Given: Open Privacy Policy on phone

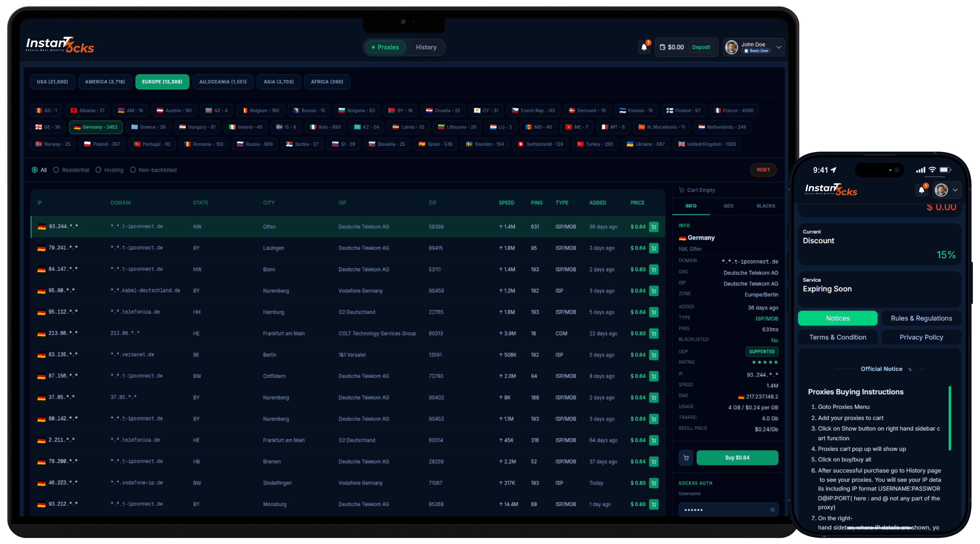Looking at the screenshot, I should click(x=921, y=337).
